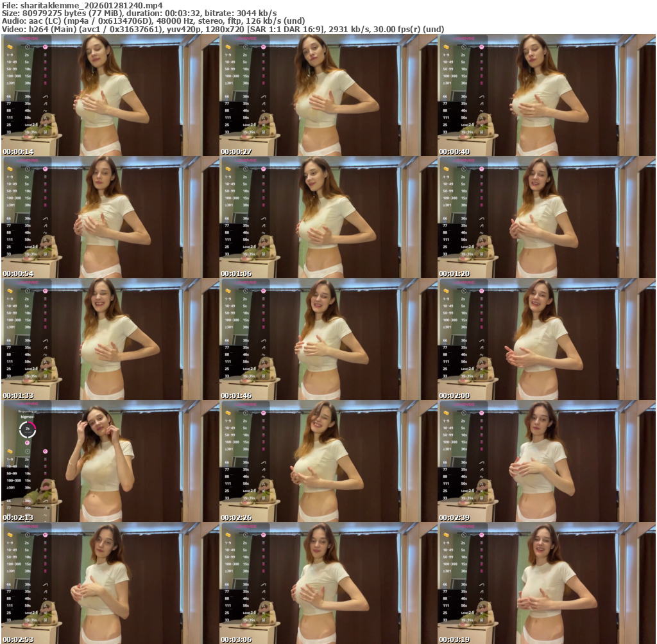Viewport: 657px width, 644px height.
Task: Open the frame stamped 00:02:39
Action: pos(547,461)
